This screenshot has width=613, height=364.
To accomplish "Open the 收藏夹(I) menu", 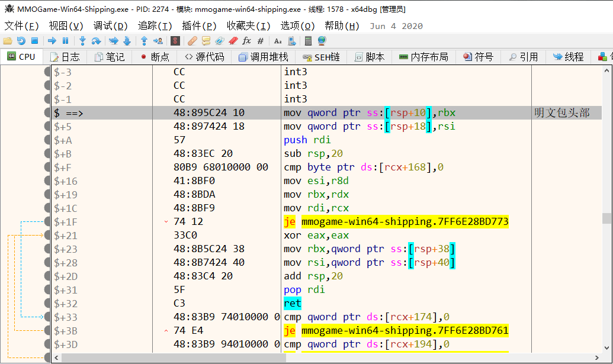I will (x=249, y=26).
